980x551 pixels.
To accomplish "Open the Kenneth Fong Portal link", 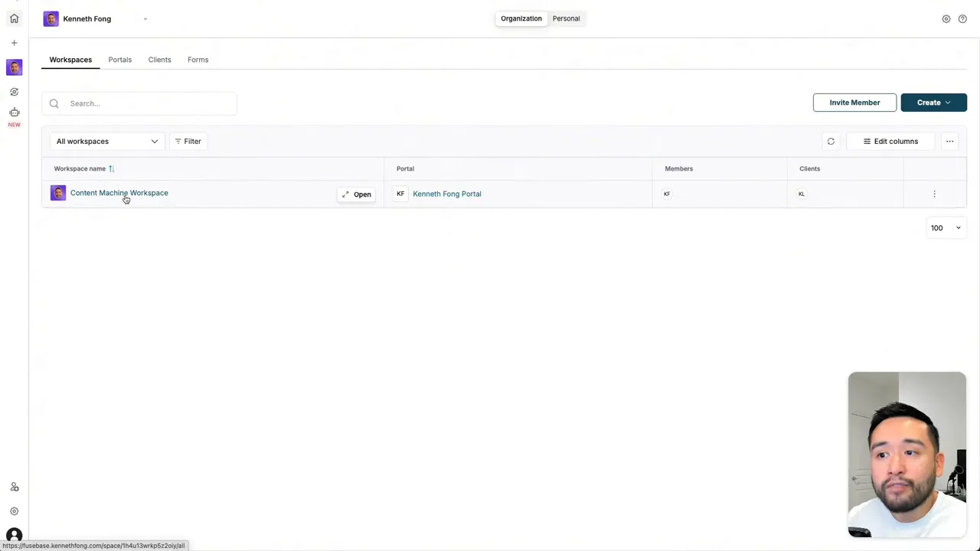I will pyautogui.click(x=446, y=194).
